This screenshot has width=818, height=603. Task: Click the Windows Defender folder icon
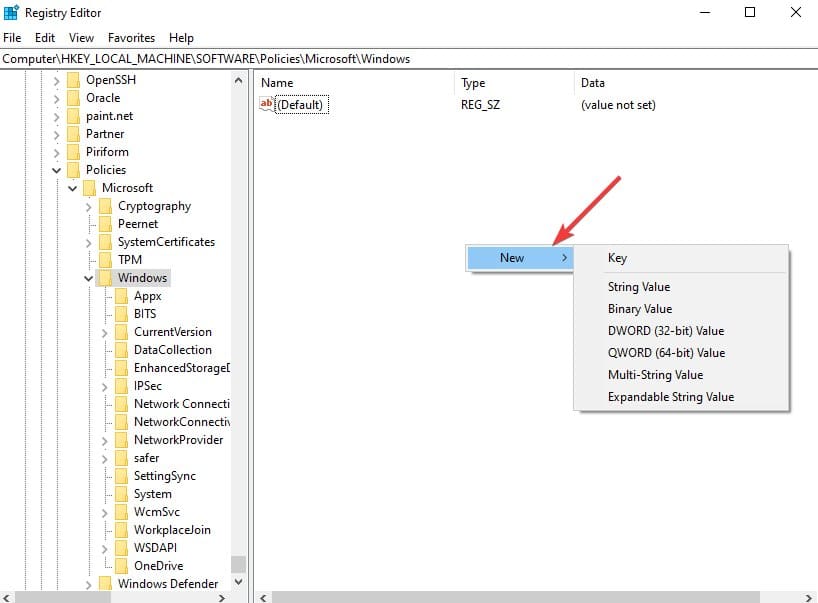(x=106, y=583)
